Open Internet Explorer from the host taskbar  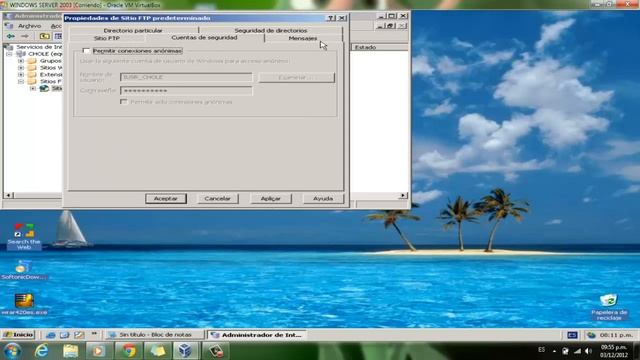pos(41,351)
